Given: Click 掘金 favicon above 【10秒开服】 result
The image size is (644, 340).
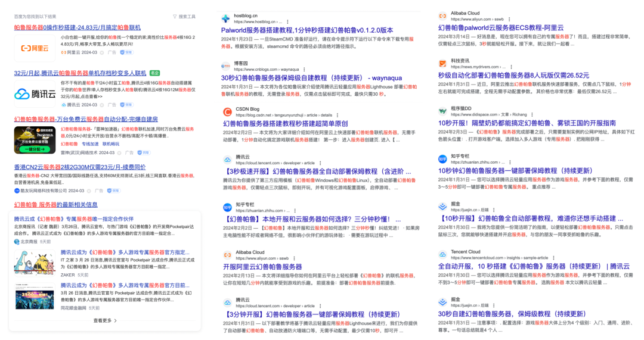Looking at the screenshot, I should pos(442,207).
